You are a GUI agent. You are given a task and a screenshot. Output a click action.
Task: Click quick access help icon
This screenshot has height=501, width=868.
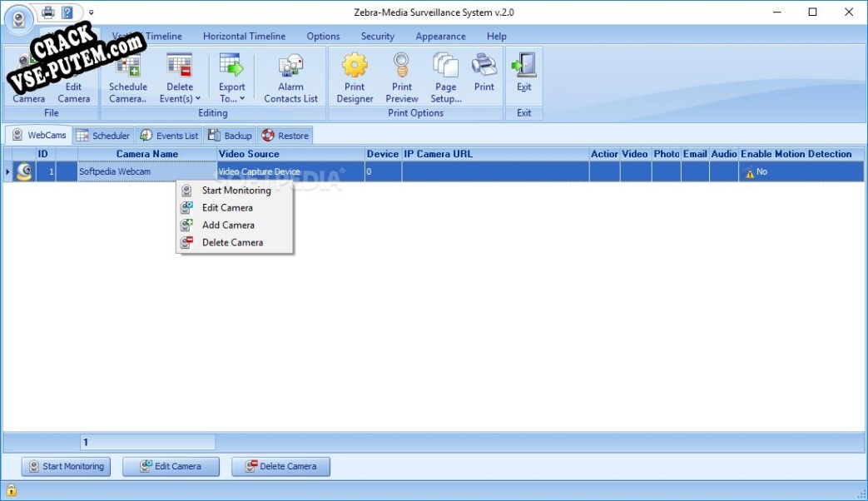click(x=67, y=12)
